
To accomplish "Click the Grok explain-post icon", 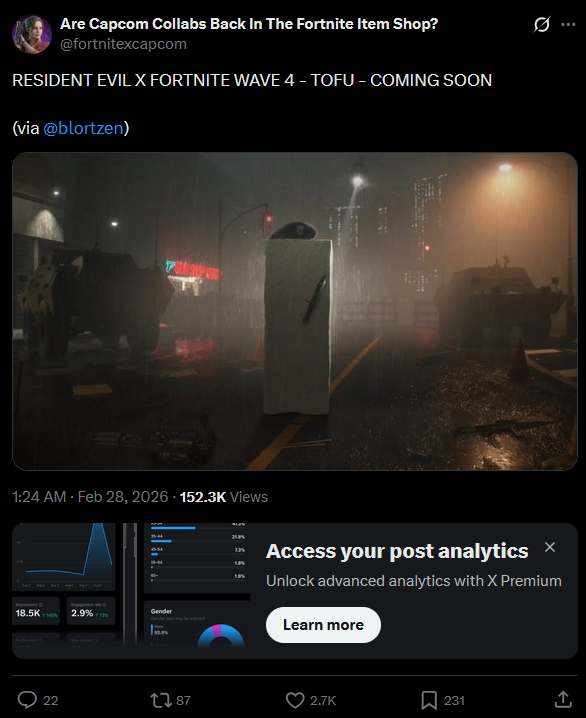I will [x=541, y=24].
